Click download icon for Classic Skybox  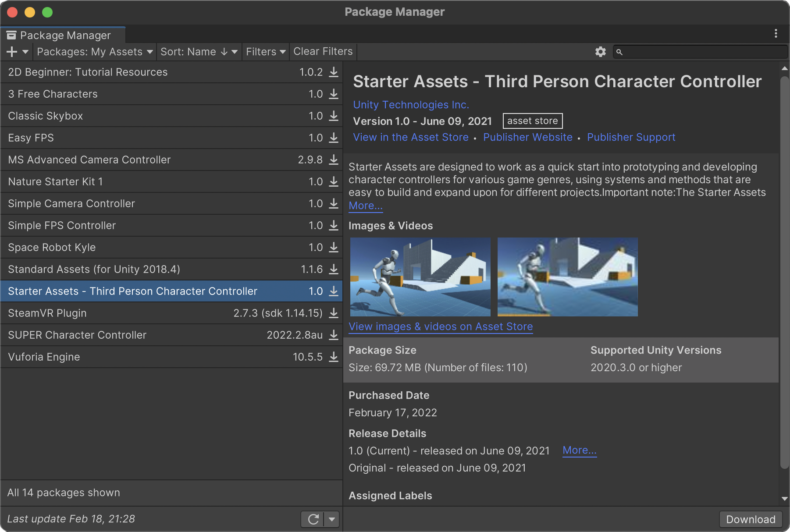(x=334, y=116)
